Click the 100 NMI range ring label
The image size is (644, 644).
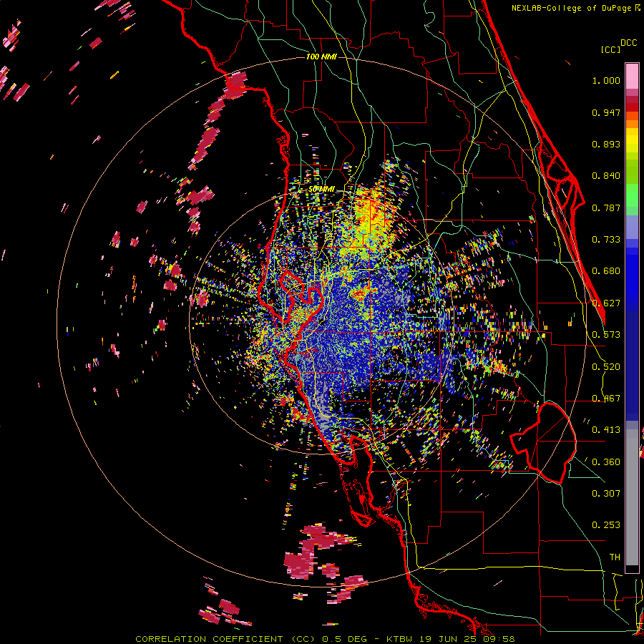[x=321, y=57]
